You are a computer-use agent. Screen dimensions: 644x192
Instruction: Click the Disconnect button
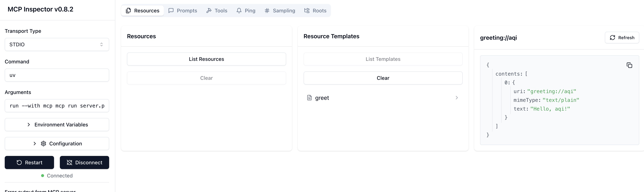pos(84,162)
